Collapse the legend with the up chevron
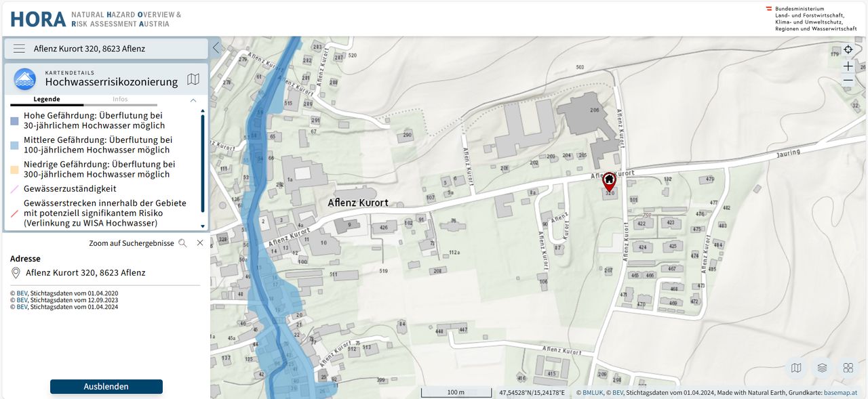The width and height of the screenshot is (868, 399). pos(193,100)
